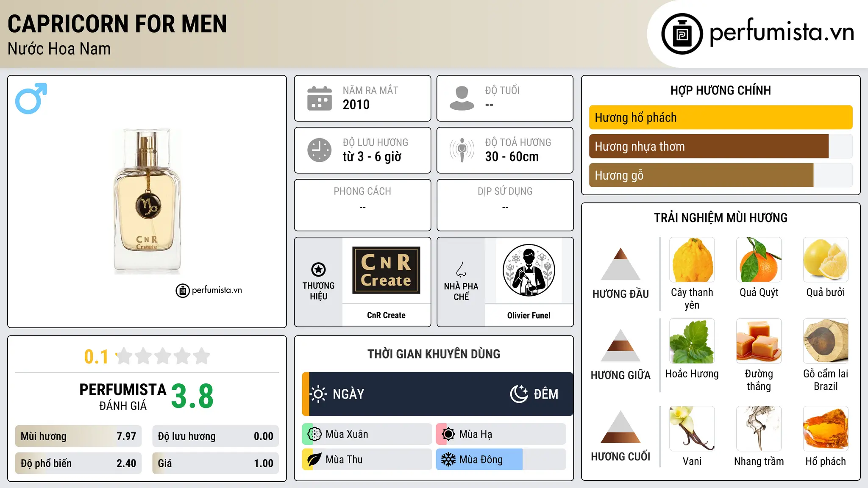The image size is (868, 488).
Task: Click the Độ lưu hương 0.00 score box
Action: 215,436
